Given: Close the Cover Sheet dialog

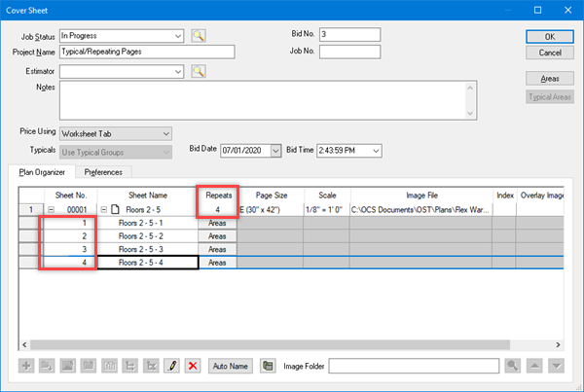Looking at the screenshot, I should click(x=567, y=10).
